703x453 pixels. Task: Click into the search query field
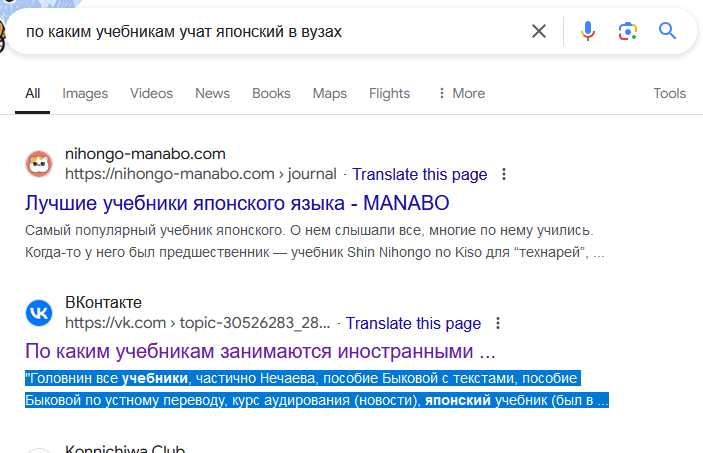[x=269, y=31]
